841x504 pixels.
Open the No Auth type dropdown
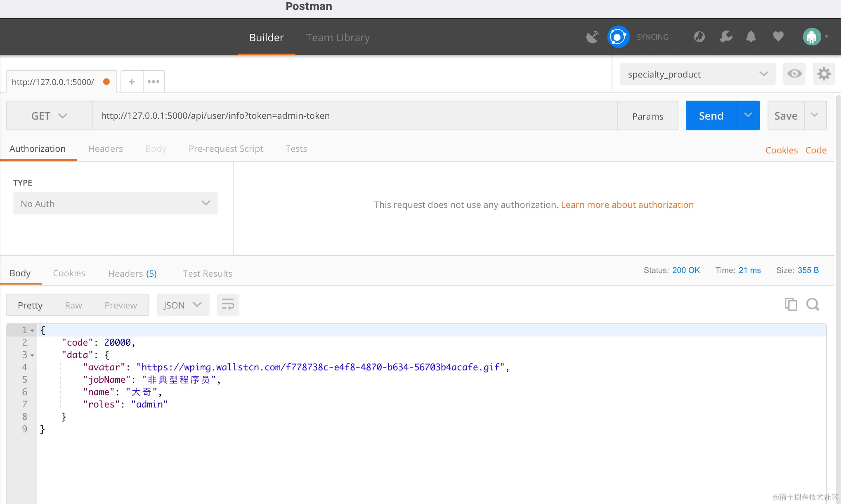click(x=115, y=204)
